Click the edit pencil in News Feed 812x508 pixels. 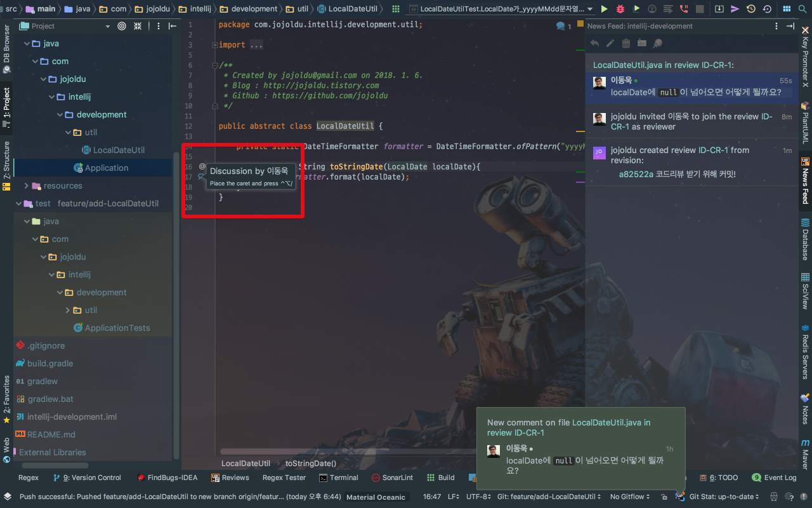click(610, 43)
